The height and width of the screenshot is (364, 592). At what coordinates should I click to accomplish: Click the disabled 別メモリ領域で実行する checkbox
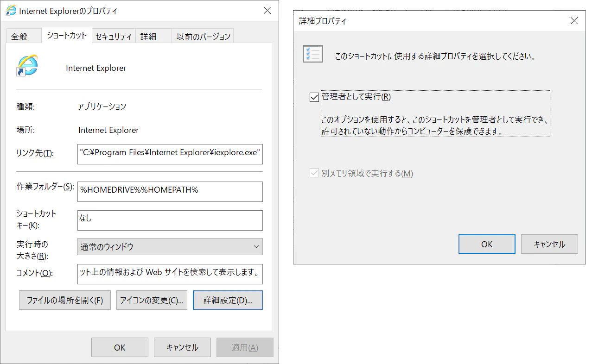tap(314, 173)
